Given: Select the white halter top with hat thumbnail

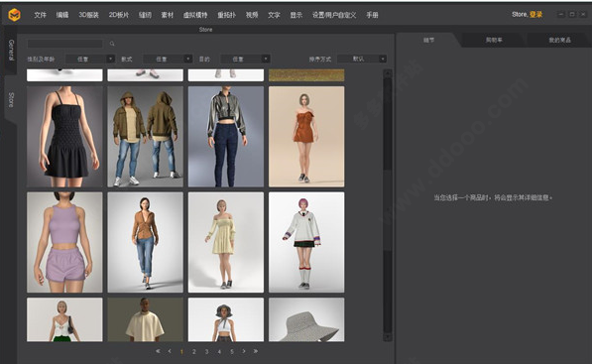Looking at the screenshot, I should [226, 319].
